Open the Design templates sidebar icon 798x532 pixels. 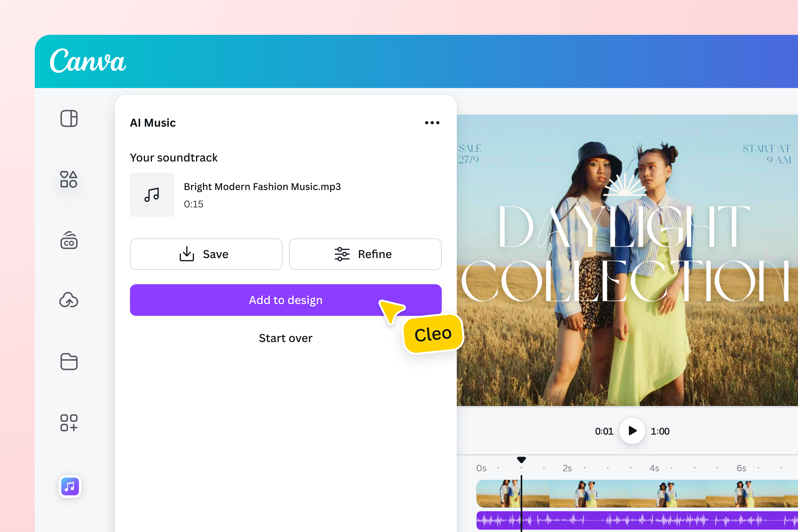click(69, 118)
